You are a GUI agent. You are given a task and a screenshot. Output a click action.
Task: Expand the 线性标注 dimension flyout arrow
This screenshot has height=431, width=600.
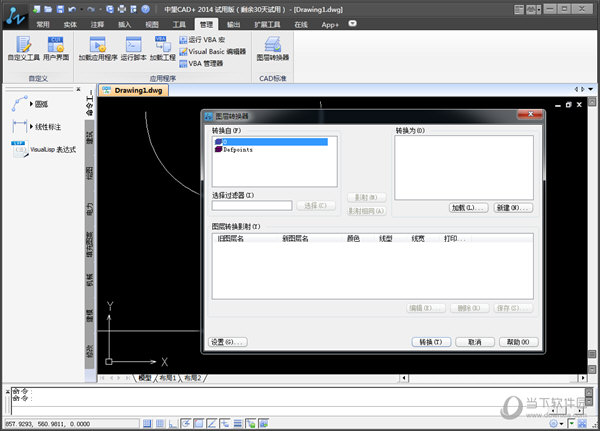[x=31, y=127]
